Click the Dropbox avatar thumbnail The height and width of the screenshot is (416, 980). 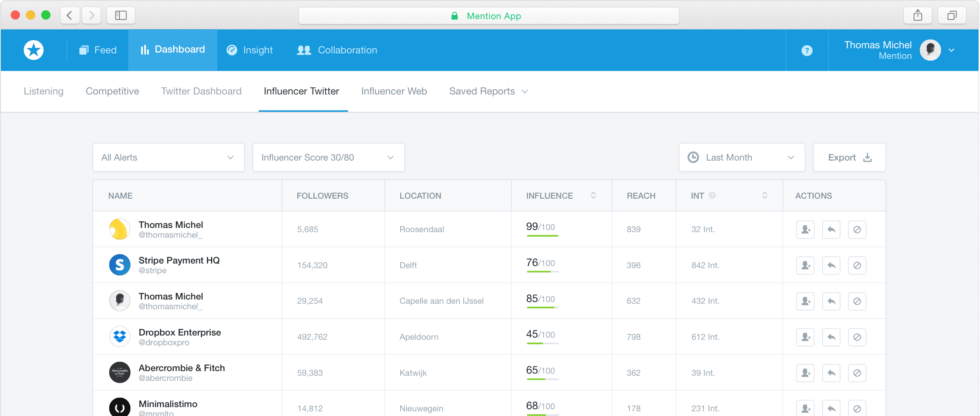[120, 337]
